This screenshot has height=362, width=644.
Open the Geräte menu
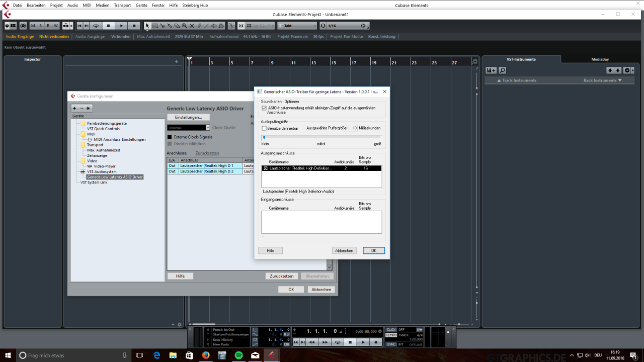pos(141,5)
